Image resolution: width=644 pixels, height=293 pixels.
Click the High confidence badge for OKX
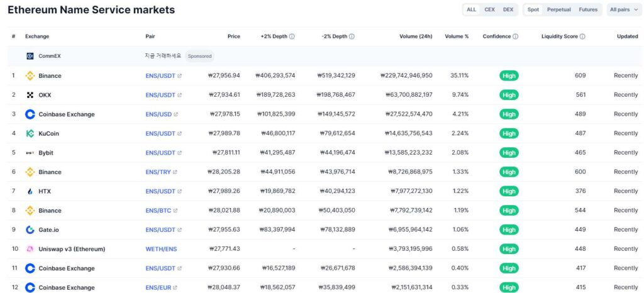point(509,95)
